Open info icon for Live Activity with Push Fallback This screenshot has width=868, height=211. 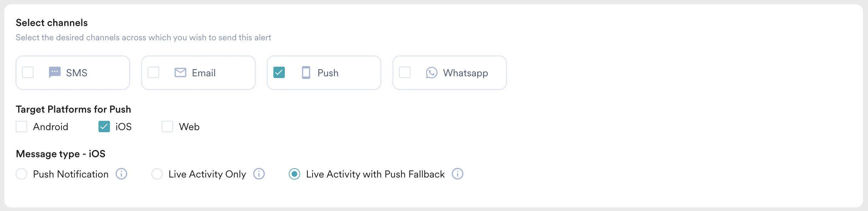click(458, 174)
